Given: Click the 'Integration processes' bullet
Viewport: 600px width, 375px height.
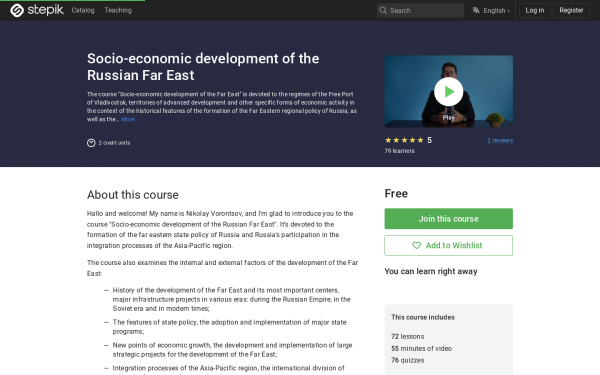Looking at the screenshot, I should click(228, 369).
